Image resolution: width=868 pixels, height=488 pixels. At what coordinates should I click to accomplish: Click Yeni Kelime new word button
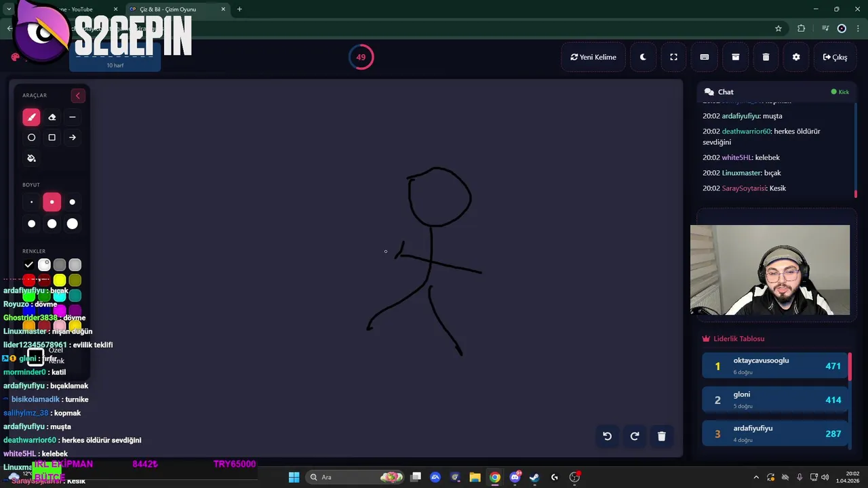pos(593,57)
